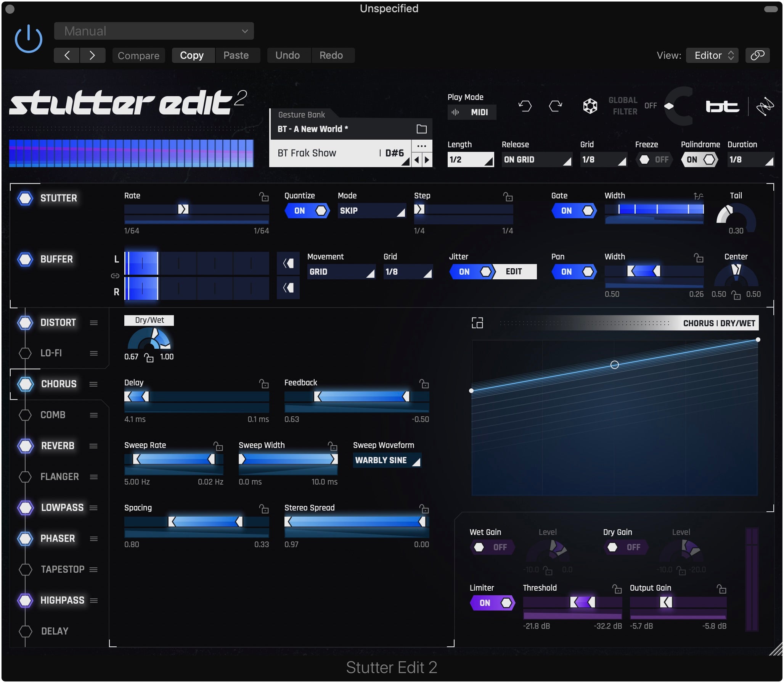Click the expand icon on the Chorus curve editor
The image size is (784, 683).
[477, 322]
